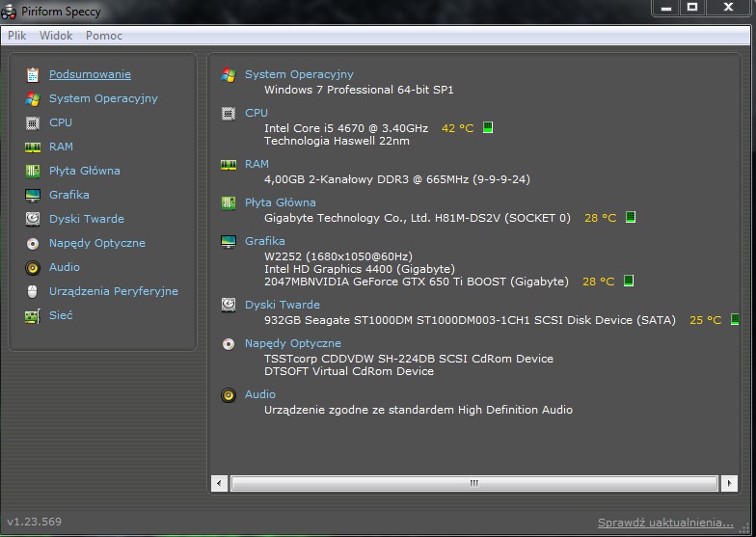
Task: Click the horizontal scrollbar left arrow
Action: click(x=220, y=483)
